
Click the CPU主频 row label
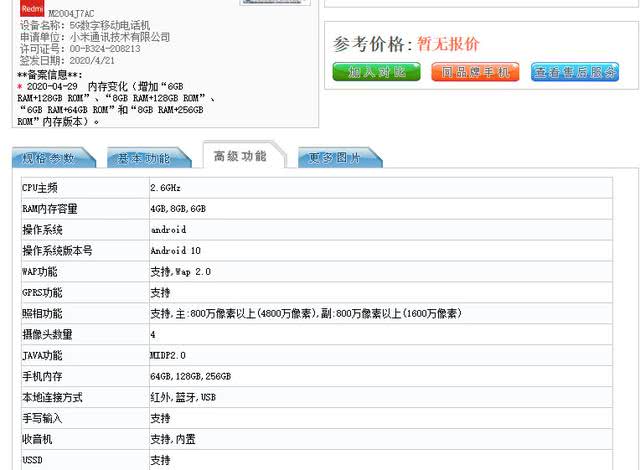(40, 188)
